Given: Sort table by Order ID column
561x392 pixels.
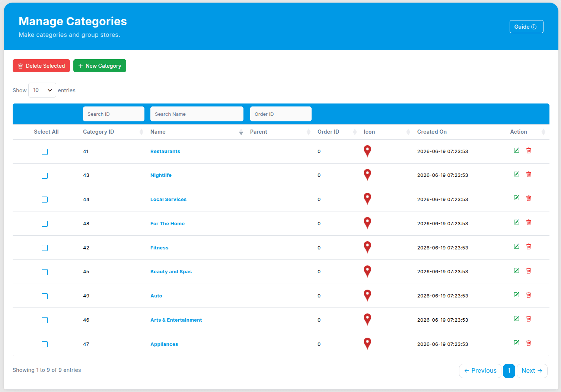Looking at the screenshot, I should 337,132.
